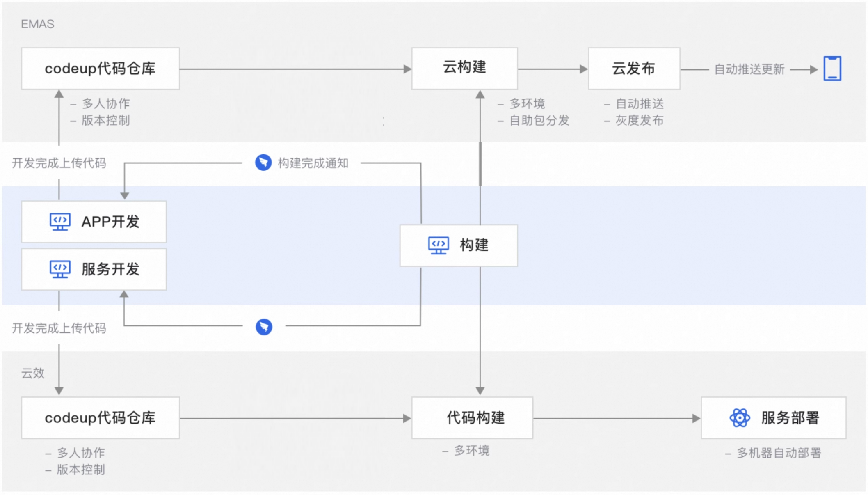Click the lower DingTalk icon without a label
The height and width of the screenshot is (495, 868).
point(264,327)
